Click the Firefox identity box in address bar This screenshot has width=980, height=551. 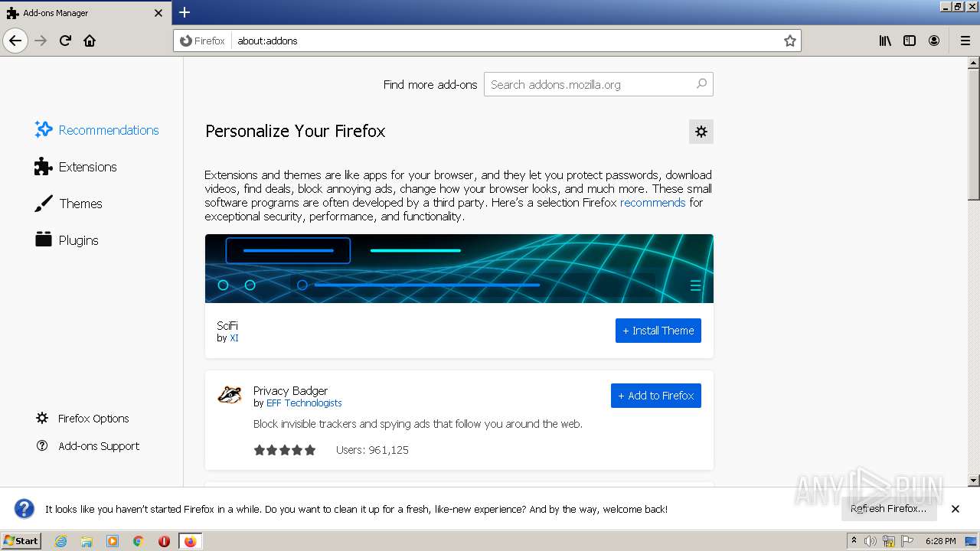click(x=203, y=41)
